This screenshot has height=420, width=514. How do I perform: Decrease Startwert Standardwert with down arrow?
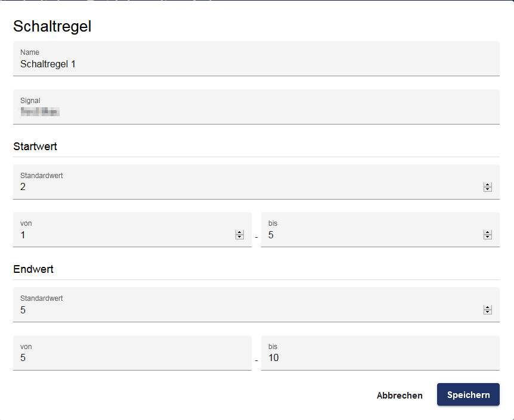(x=487, y=189)
